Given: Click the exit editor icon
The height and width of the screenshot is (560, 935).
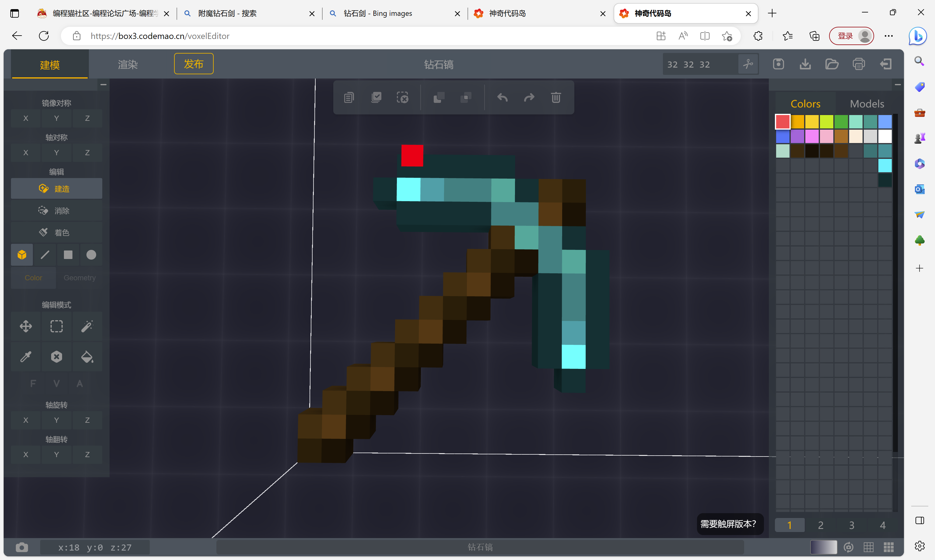Looking at the screenshot, I should pos(886,64).
